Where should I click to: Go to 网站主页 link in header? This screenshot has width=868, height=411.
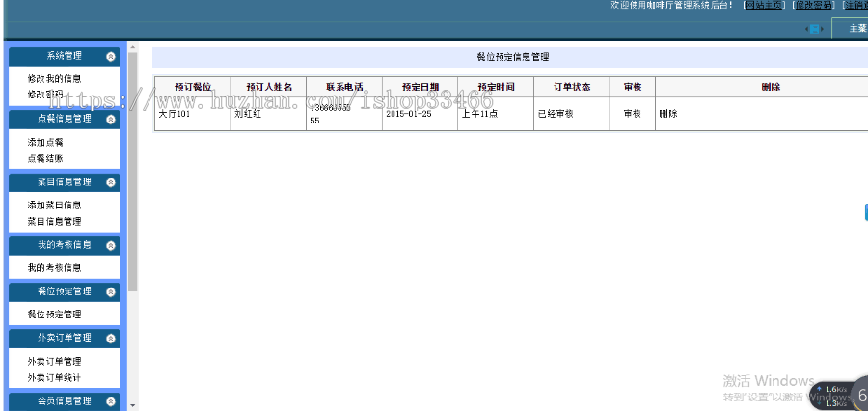pos(765,5)
